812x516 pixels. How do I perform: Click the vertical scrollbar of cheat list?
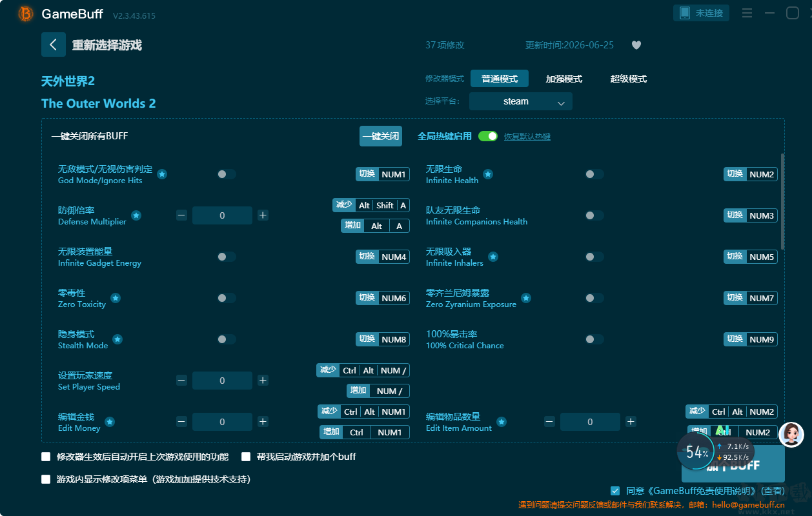point(783,201)
